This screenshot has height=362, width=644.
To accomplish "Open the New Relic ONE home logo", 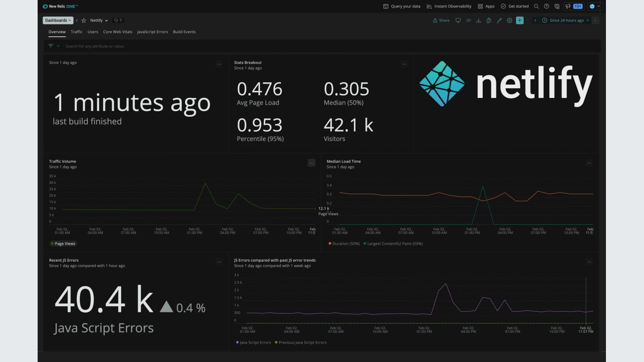I will click(60, 6).
